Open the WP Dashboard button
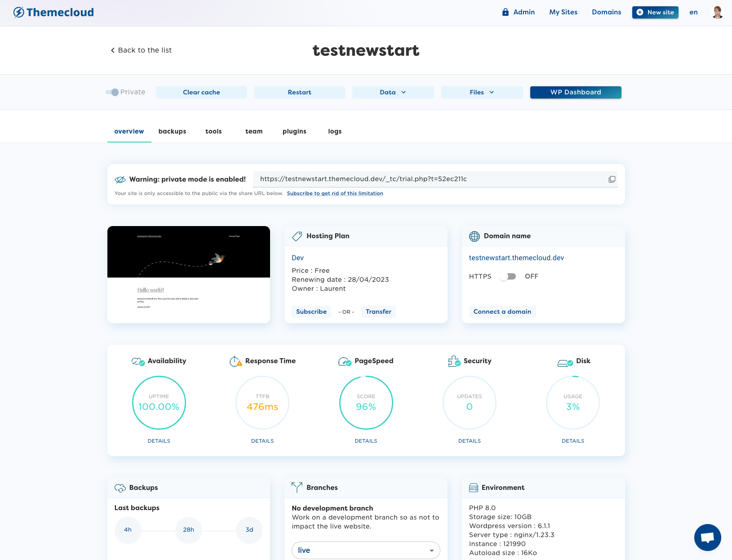The height and width of the screenshot is (560, 732). [576, 92]
